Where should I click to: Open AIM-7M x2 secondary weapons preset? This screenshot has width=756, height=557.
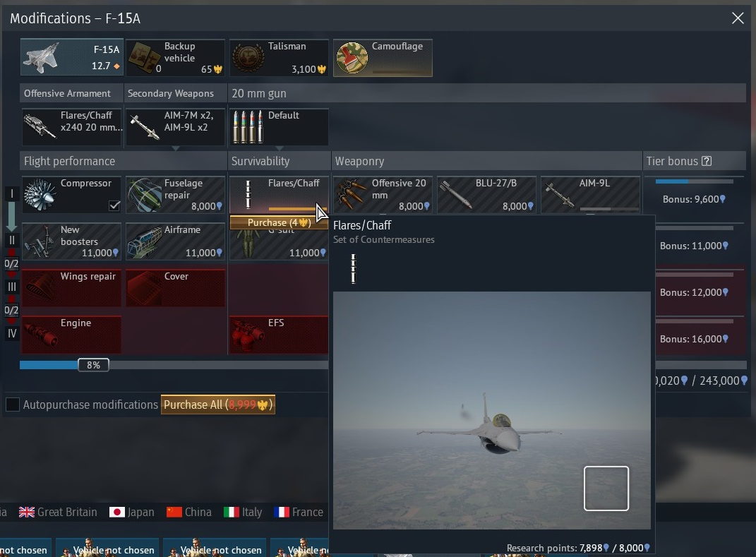(176, 127)
